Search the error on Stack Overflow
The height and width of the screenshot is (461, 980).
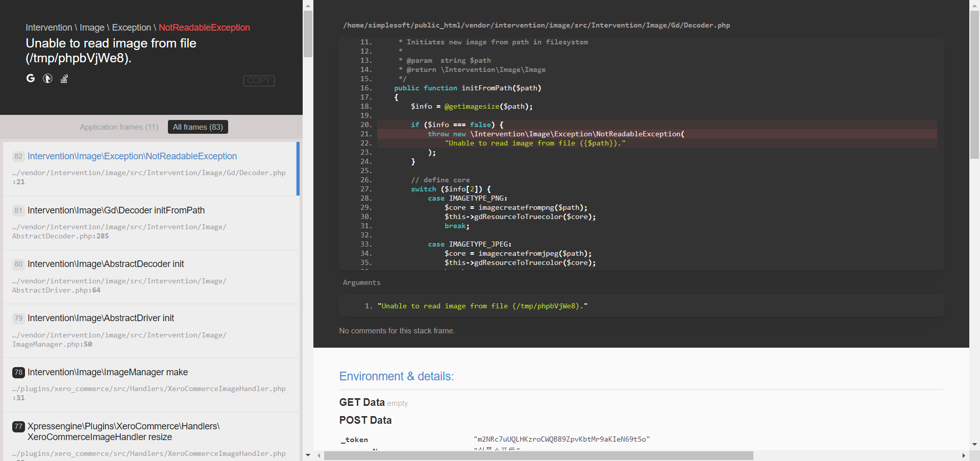pos(64,79)
